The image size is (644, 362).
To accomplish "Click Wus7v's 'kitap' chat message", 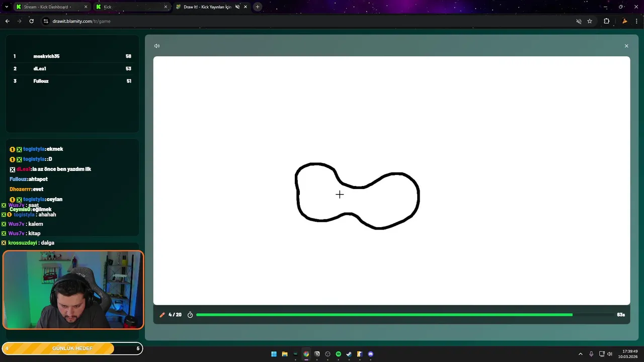I will pos(34,234).
